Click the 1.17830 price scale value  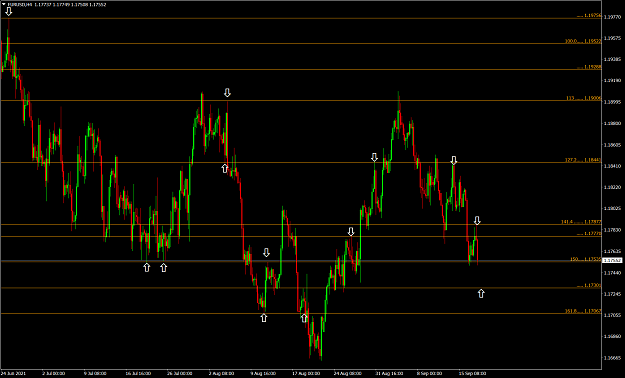coord(613,230)
